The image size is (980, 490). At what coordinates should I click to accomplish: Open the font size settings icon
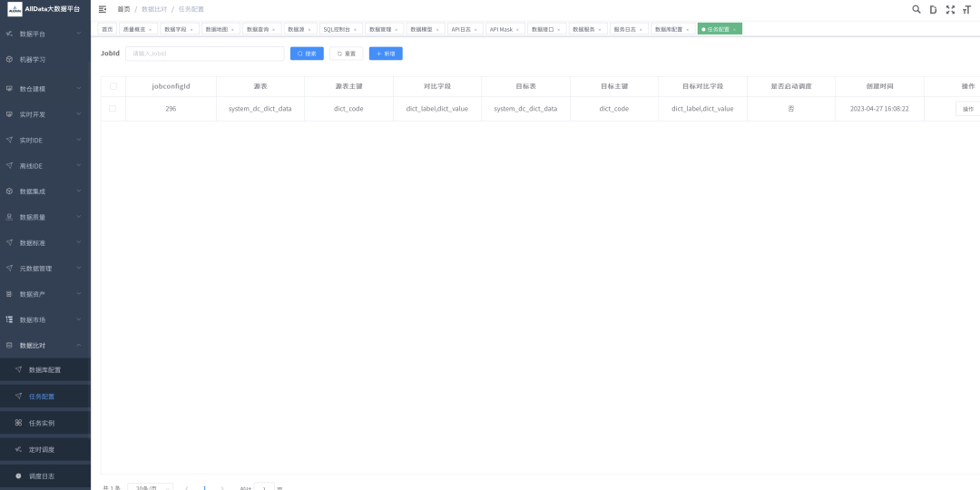point(967,9)
